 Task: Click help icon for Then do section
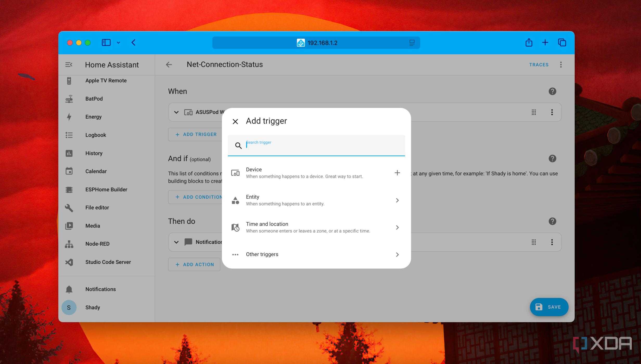pyautogui.click(x=552, y=221)
